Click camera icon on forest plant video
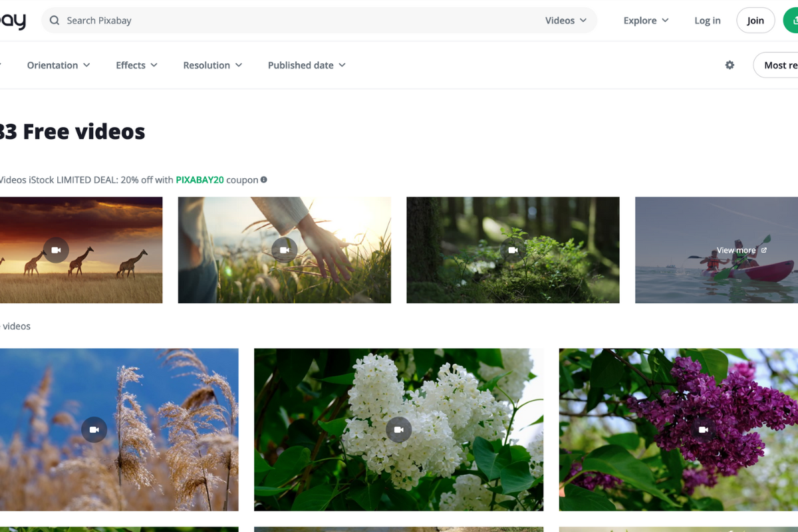798x532 pixels. (x=513, y=250)
